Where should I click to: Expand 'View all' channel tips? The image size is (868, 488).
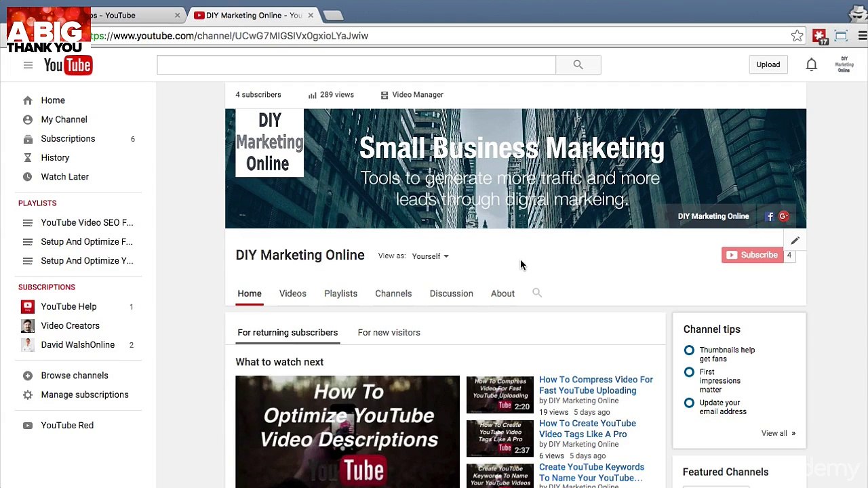tap(778, 433)
